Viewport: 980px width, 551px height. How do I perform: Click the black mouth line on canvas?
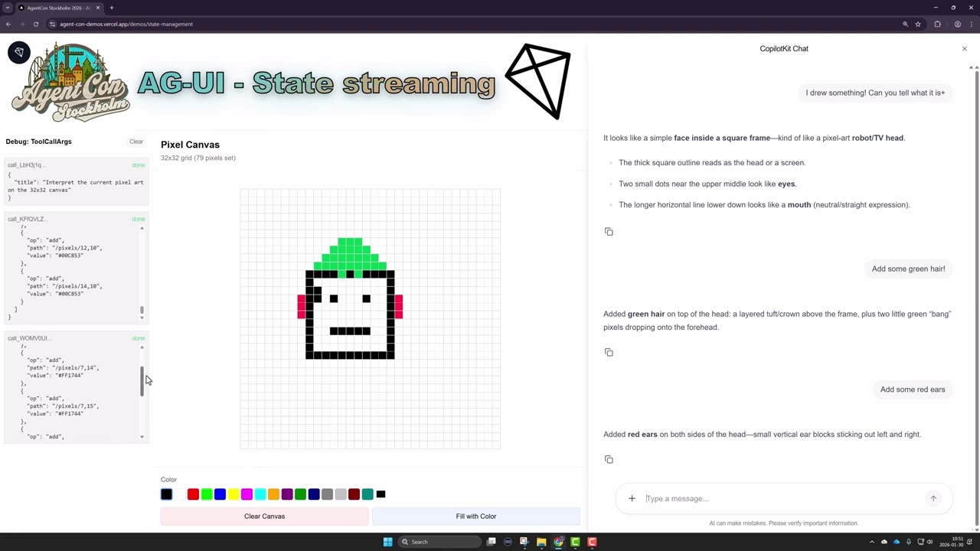(350, 331)
